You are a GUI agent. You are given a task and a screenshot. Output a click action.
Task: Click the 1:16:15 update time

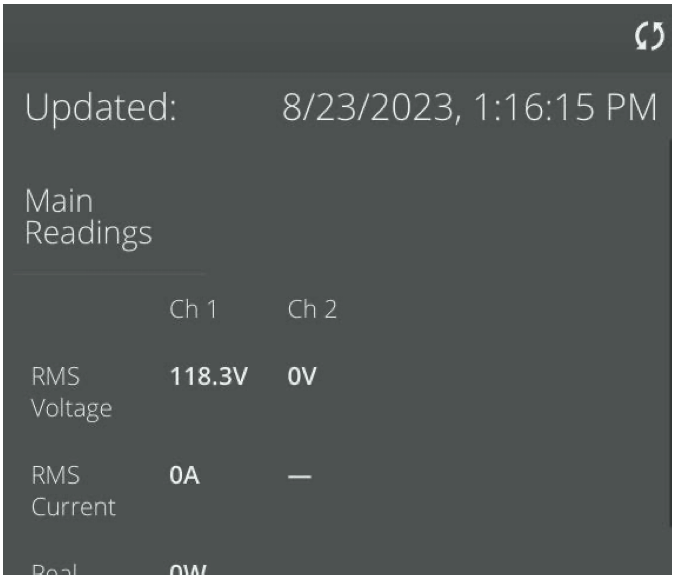click(530, 108)
